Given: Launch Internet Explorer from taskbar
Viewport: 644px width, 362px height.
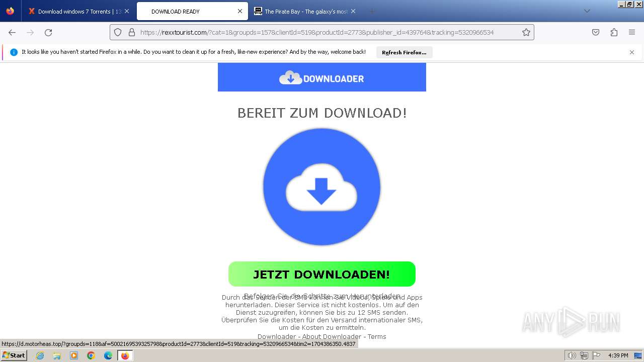Looking at the screenshot, I should [40, 355].
